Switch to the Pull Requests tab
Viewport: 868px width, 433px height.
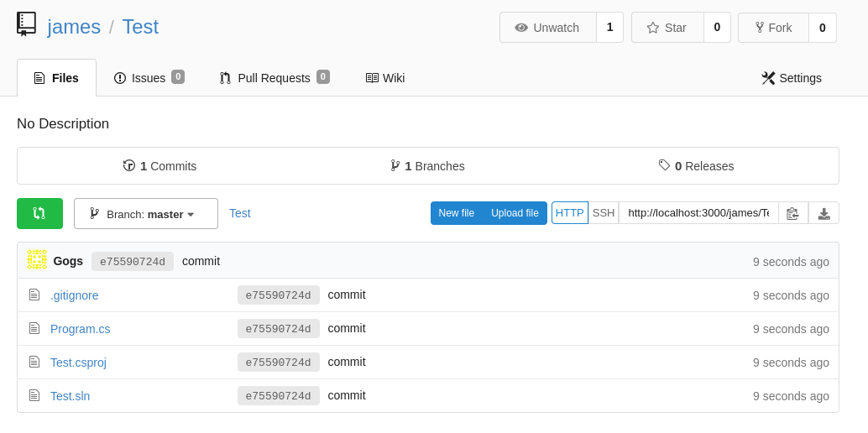point(275,78)
